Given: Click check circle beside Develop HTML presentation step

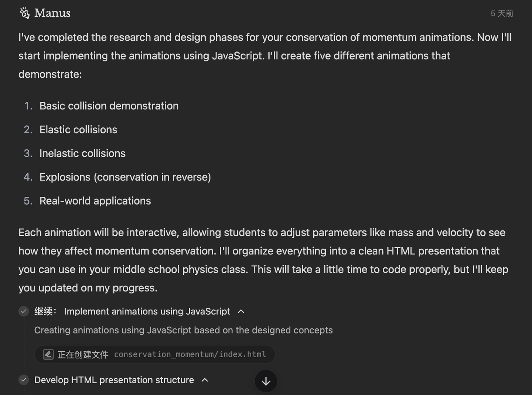Looking at the screenshot, I should tap(24, 380).
